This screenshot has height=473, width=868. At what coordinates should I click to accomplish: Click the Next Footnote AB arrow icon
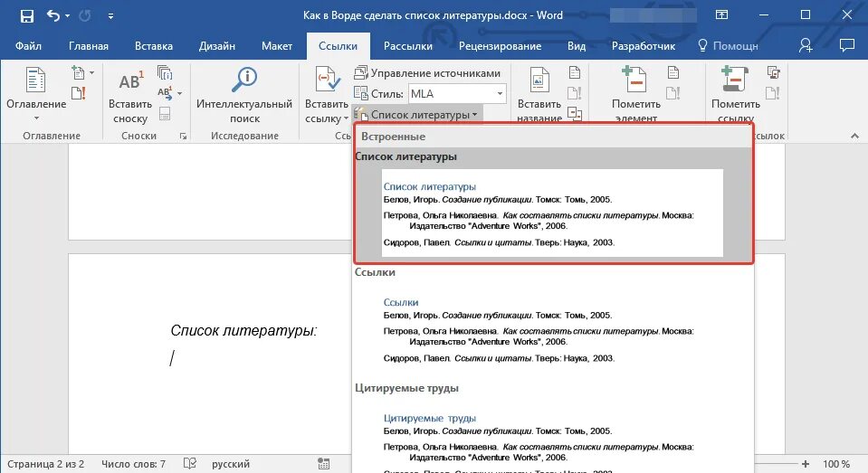click(165, 92)
